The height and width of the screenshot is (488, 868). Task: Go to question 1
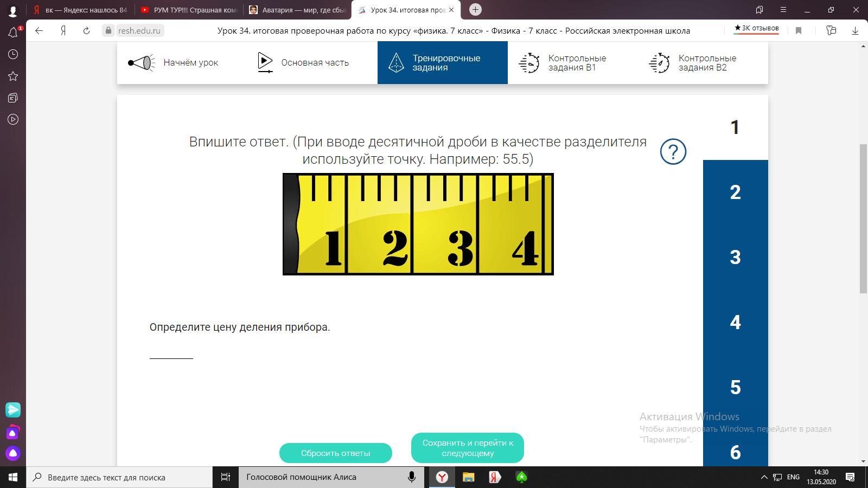click(x=736, y=127)
